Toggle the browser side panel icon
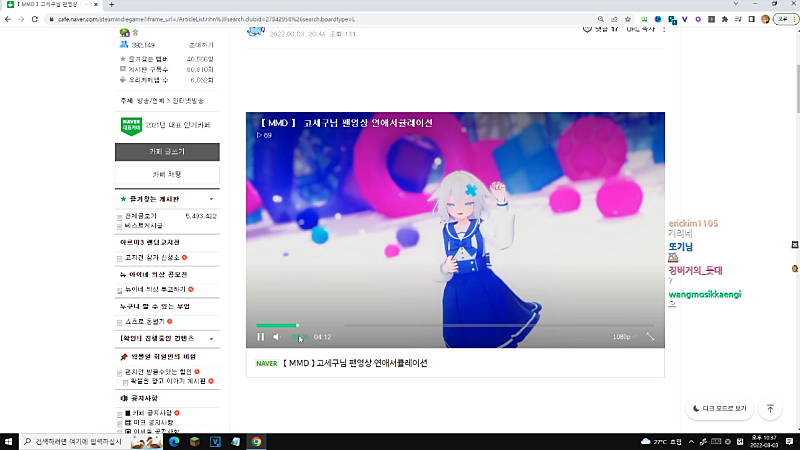 coord(752,19)
